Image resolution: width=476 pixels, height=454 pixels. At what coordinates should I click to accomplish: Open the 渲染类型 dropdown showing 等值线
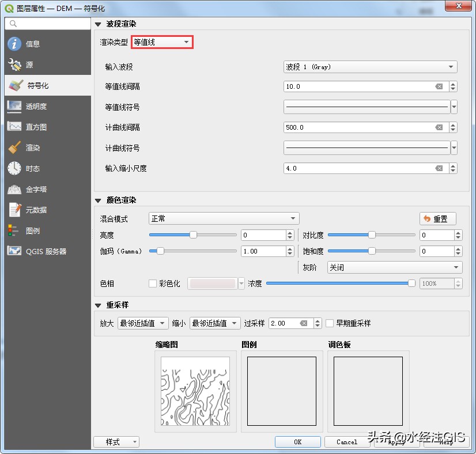click(x=162, y=42)
